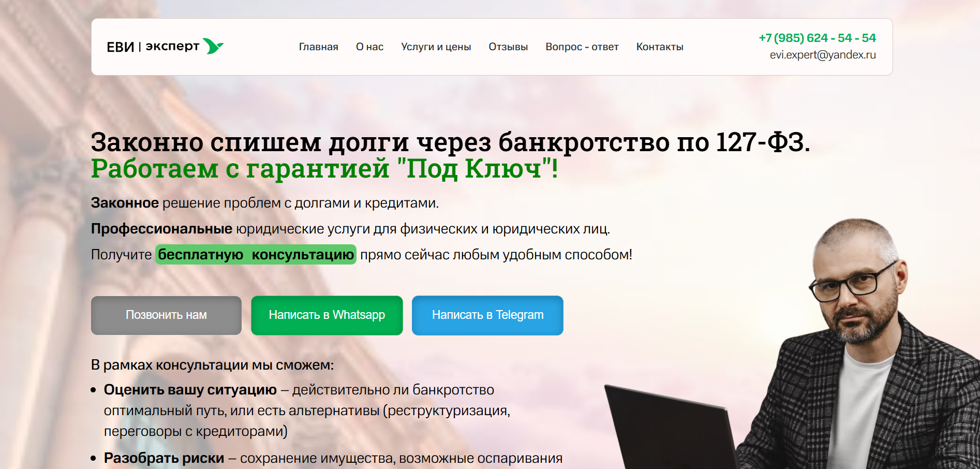The image size is (980, 469).
Task: Click the Написать в Whatsapp button
Action: [327, 315]
